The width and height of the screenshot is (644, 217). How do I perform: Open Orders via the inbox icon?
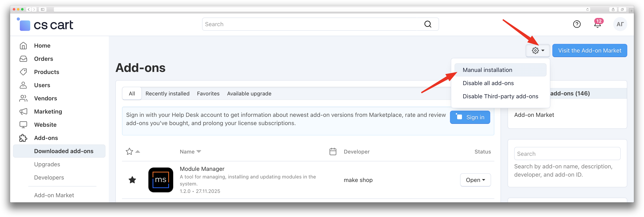tap(23, 59)
